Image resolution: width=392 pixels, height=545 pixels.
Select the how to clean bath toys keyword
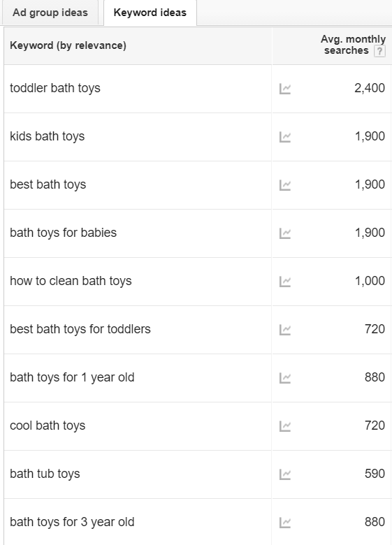coord(71,281)
